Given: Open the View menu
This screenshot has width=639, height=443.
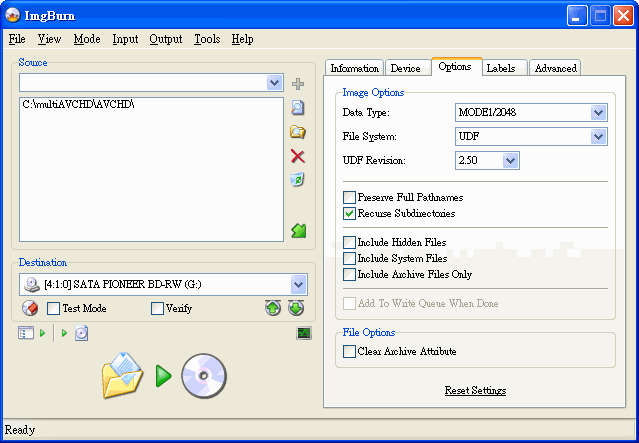Looking at the screenshot, I should [49, 39].
